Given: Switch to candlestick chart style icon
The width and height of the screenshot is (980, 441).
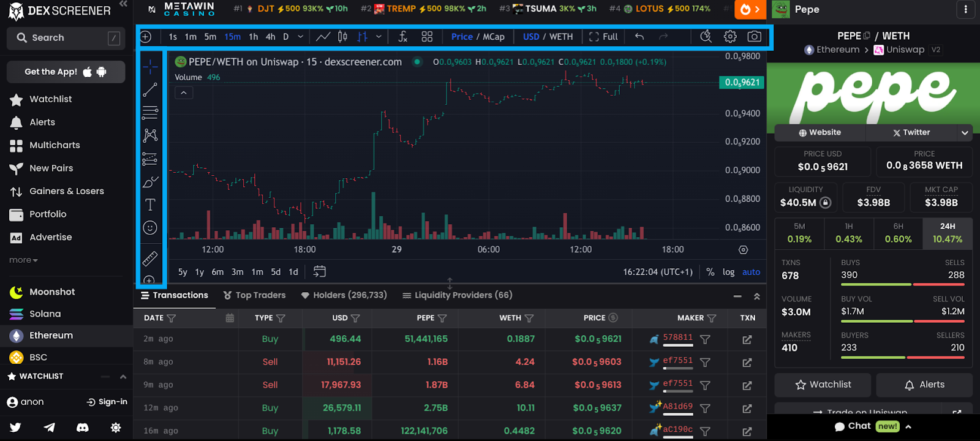Looking at the screenshot, I should [343, 37].
